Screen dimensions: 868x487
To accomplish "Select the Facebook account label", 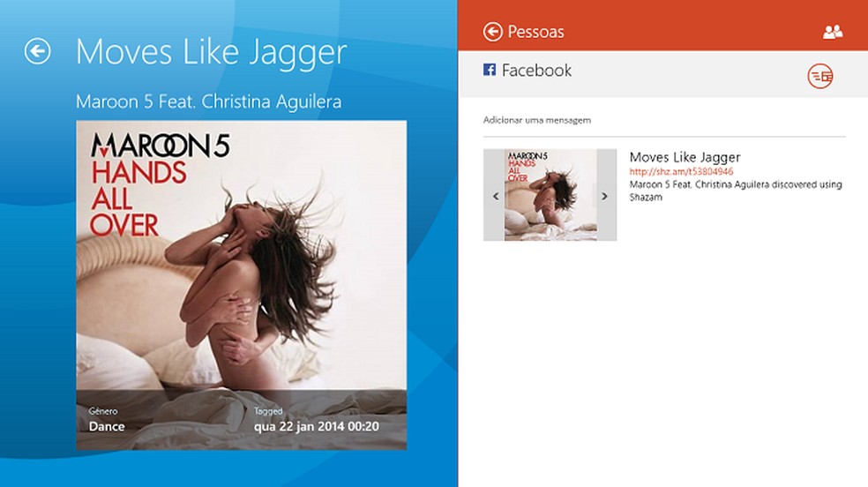I will (536, 71).
